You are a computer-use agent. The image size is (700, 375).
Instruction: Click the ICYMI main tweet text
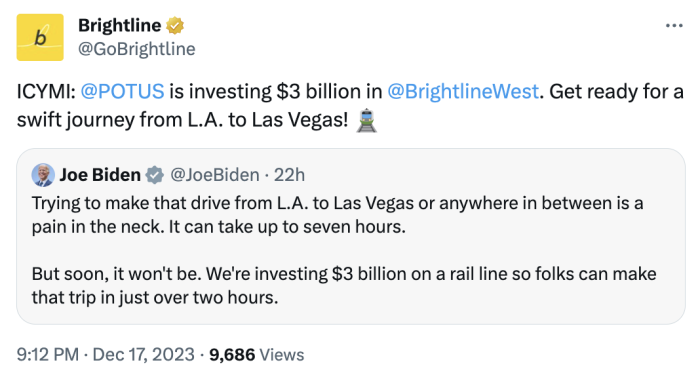click(350, 106)
